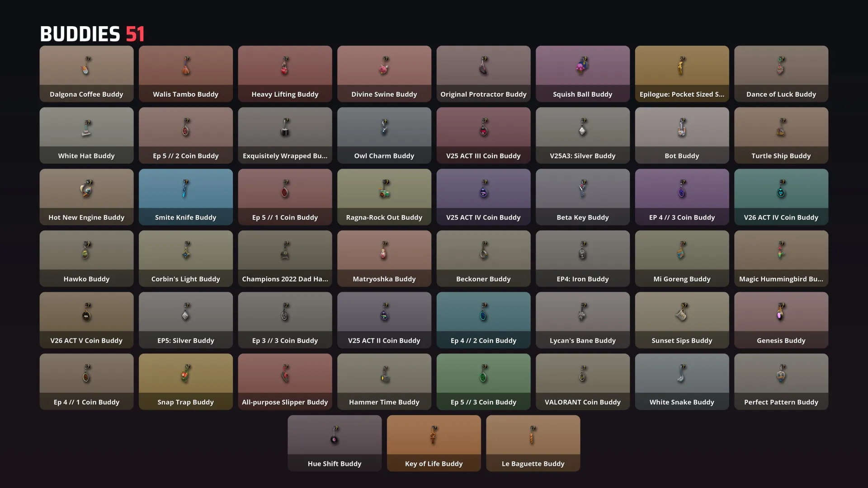Select the Matryoshka Buddy doll icon
868x488 pixels.
[384, 250]
